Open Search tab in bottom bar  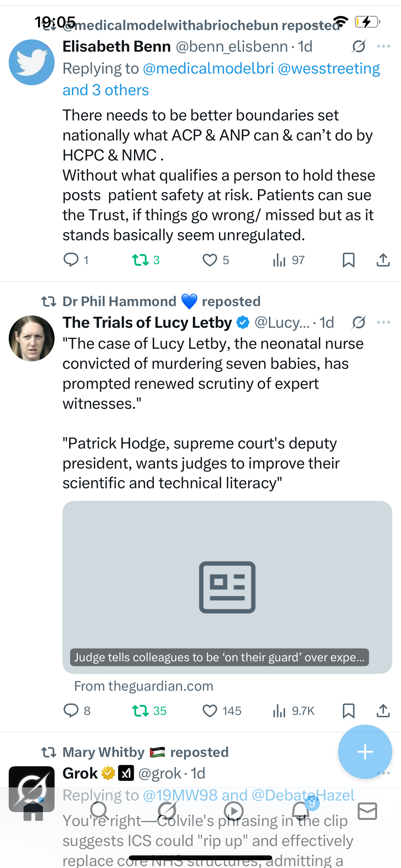coord(100,811)
